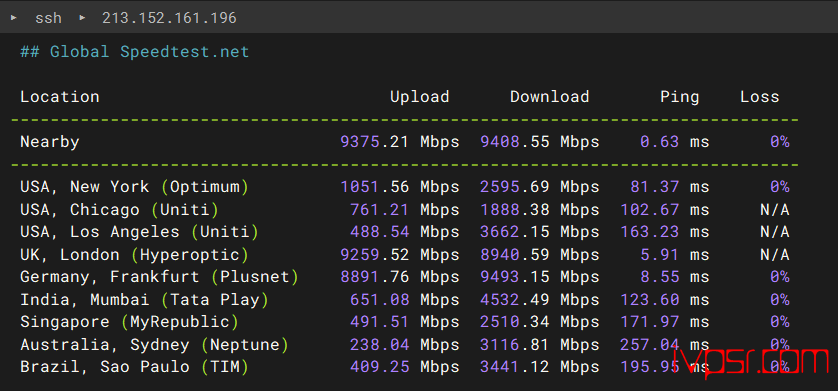This screenshot has height=391, width=838.
Task: Select Nearby row 0% loss value
Action: pos(780,142)
